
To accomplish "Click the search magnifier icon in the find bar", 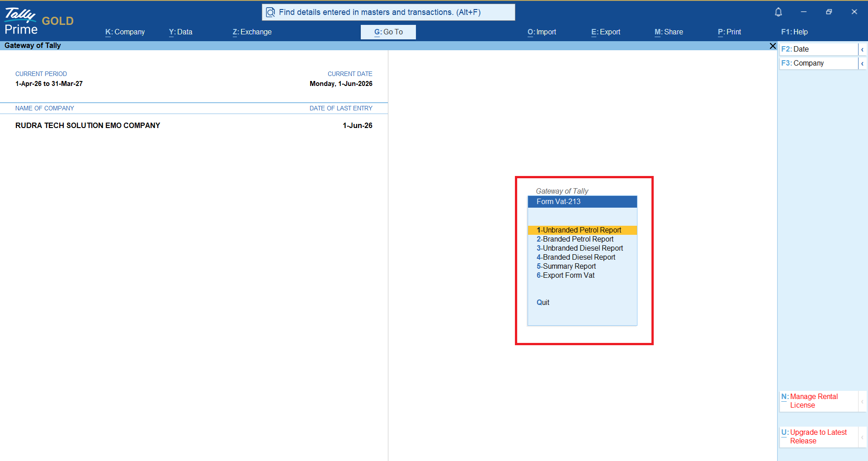I will click(x=270, y=12).
